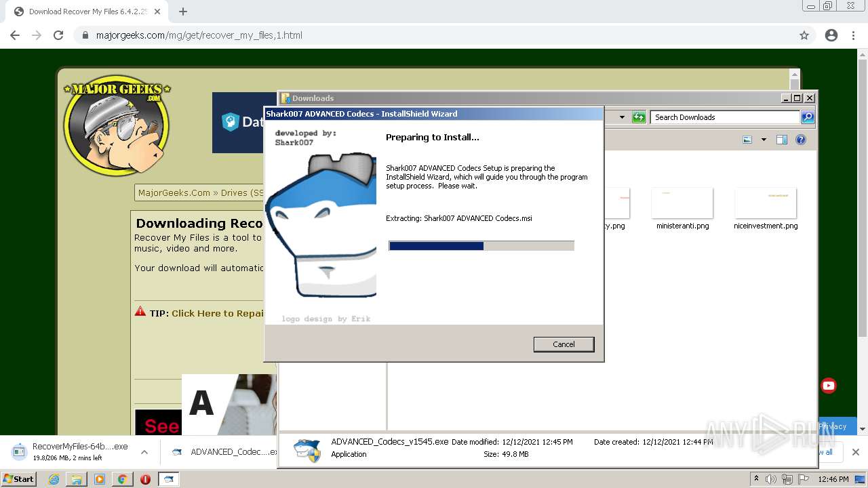Click the ADVANCED_Codecs_v1545.exe filename in details pane
868x488 pixels.
click(x=390, y=442)
